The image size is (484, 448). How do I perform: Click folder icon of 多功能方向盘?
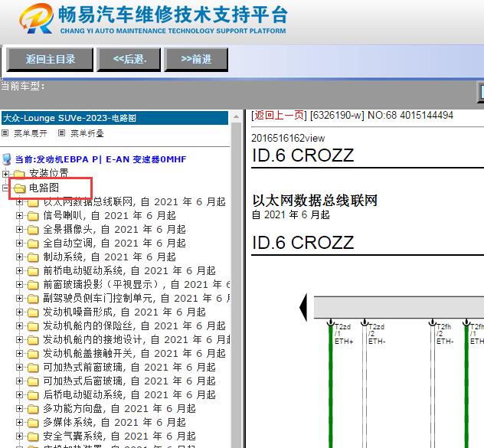tap(33, 409)
